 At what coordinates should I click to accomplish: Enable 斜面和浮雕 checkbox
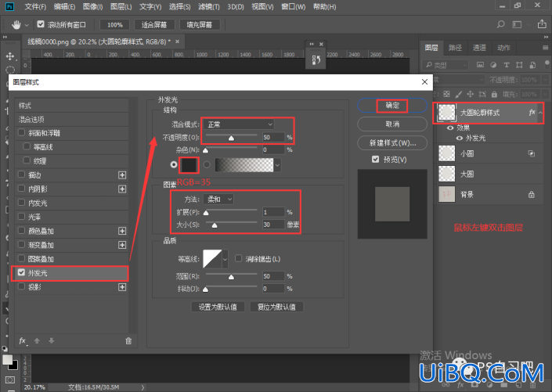click(x=21, y=133)
